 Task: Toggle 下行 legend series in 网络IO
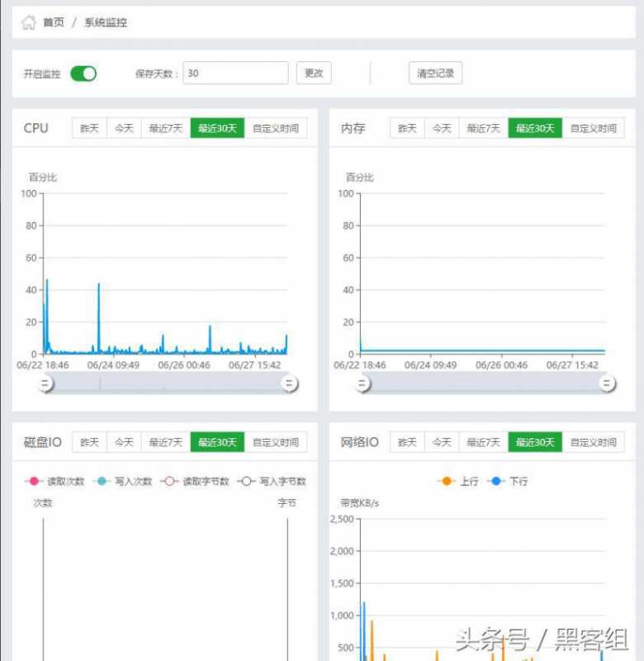(508, 481)
